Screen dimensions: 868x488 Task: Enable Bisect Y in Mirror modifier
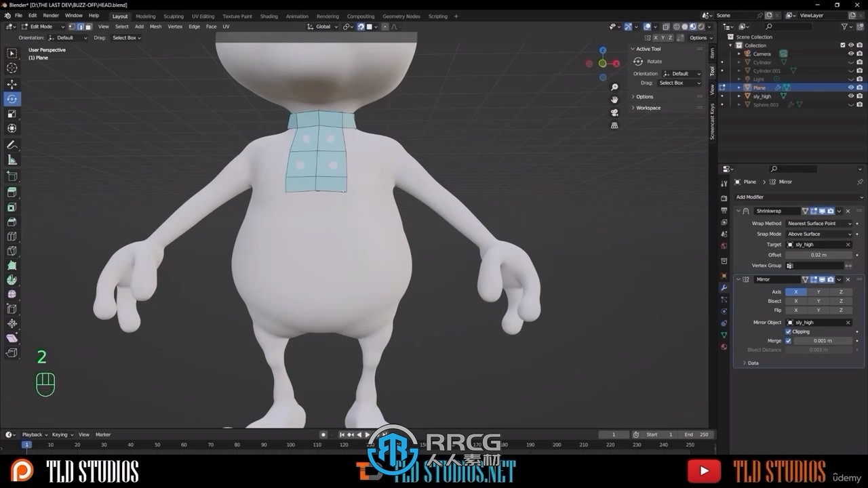(x=818, y=301)
